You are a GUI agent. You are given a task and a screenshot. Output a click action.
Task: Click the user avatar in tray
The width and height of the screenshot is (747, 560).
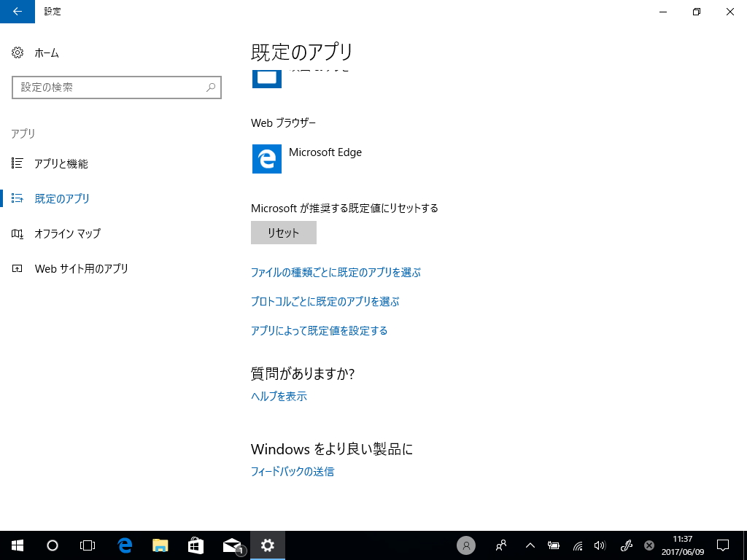click(466, 545)
